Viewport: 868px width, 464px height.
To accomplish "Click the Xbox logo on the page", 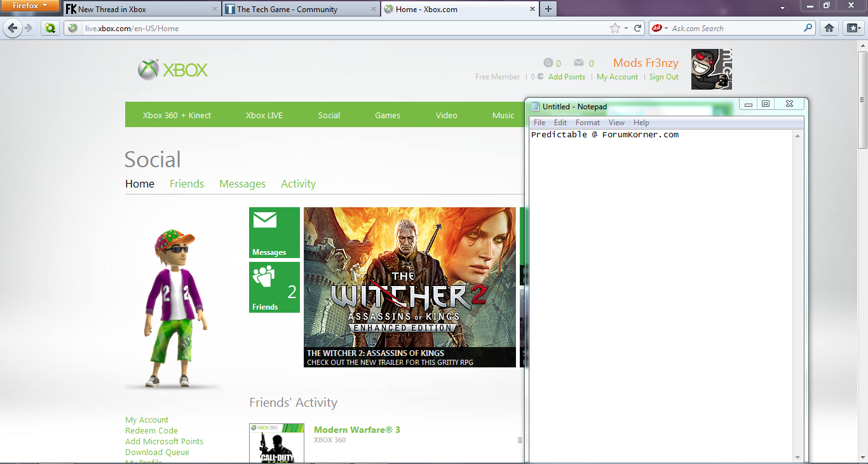I will (x=173, y=69).
